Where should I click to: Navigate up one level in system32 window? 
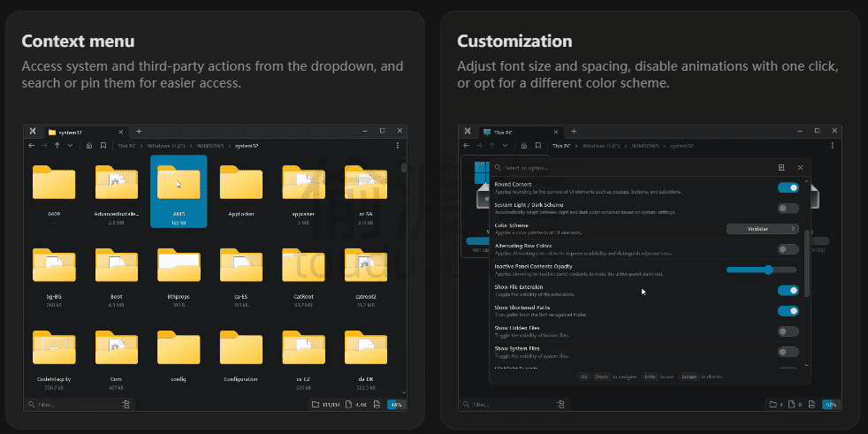click(57, 146)
